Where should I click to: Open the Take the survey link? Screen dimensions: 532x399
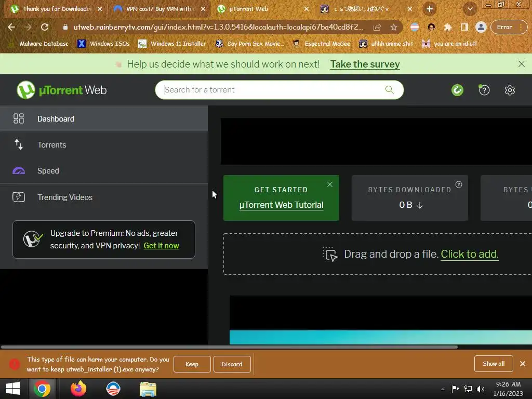pyautogui.click(x=365, y=64)
